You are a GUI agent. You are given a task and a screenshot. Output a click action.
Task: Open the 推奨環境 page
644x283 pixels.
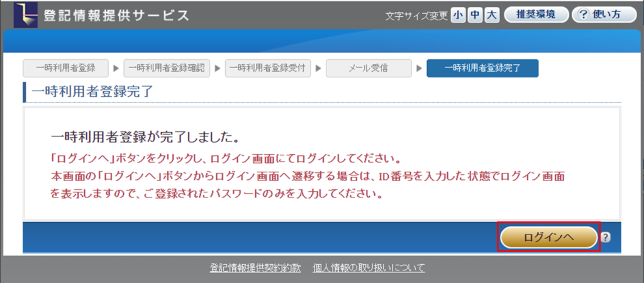pos(536,14)
